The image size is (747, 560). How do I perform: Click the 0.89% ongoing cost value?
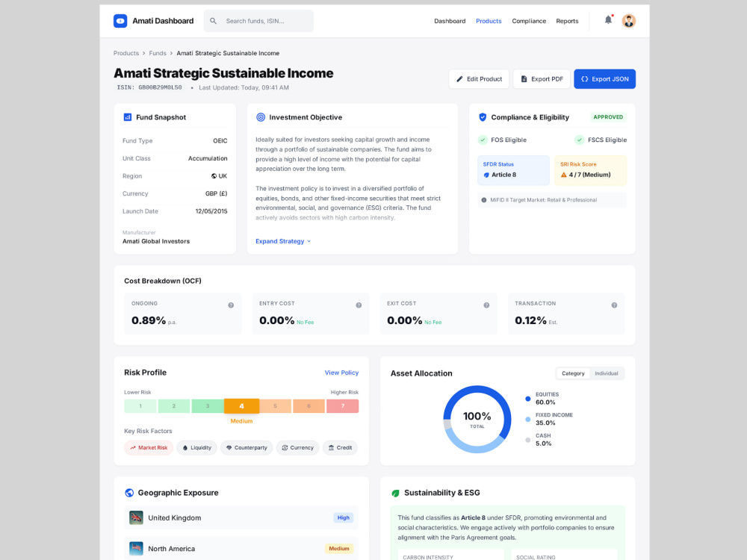point(149,320)
